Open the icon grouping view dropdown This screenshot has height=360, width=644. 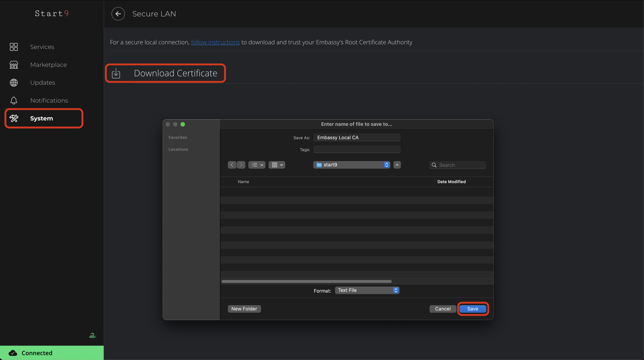pyautogui.click(x=277, y=165)
